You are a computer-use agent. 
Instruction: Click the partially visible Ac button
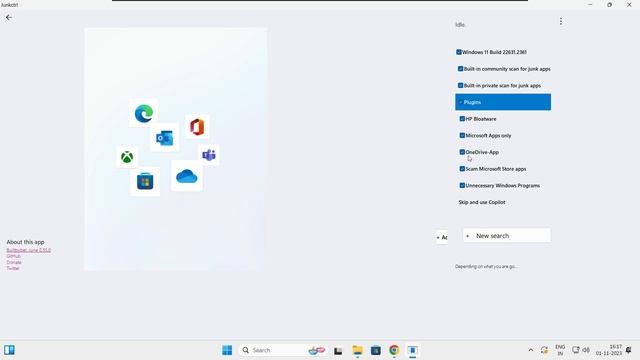(442, 237)
